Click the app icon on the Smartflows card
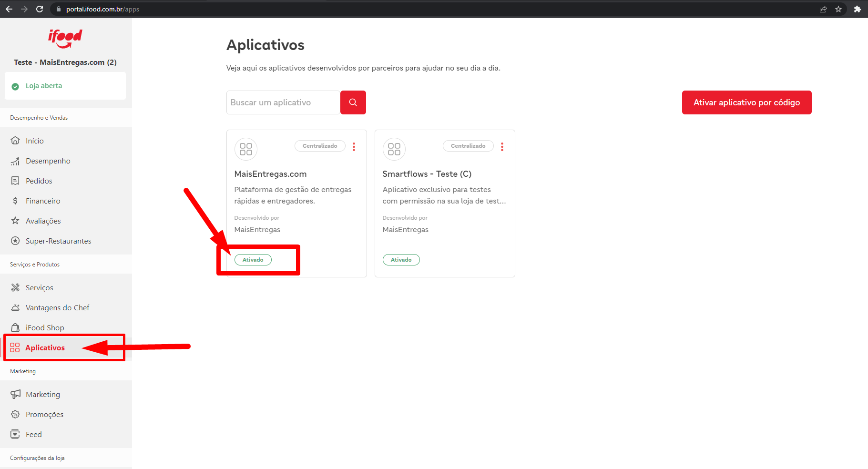868x469 pixels. pyautogui.click(x=394, y=149)
